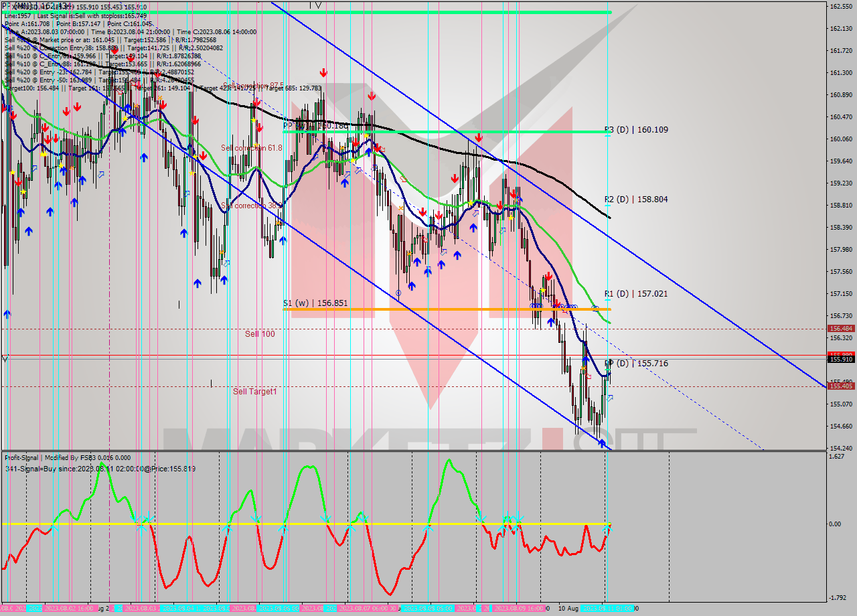Select the PP (D) 155.716 pivot label
This screenshot has width=857, height=616.
coord(637,364)
